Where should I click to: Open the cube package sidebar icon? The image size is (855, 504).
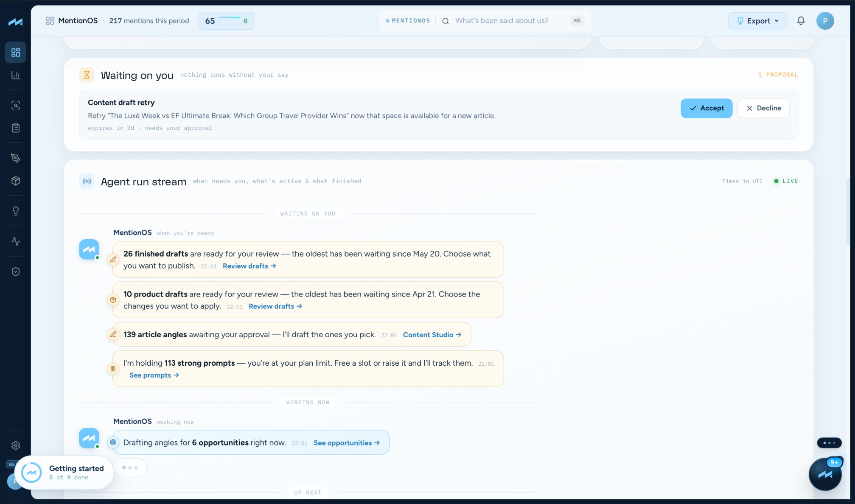point(16,181)
